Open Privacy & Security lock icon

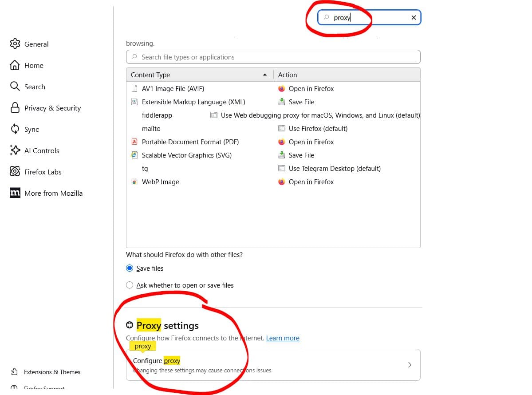15,107
